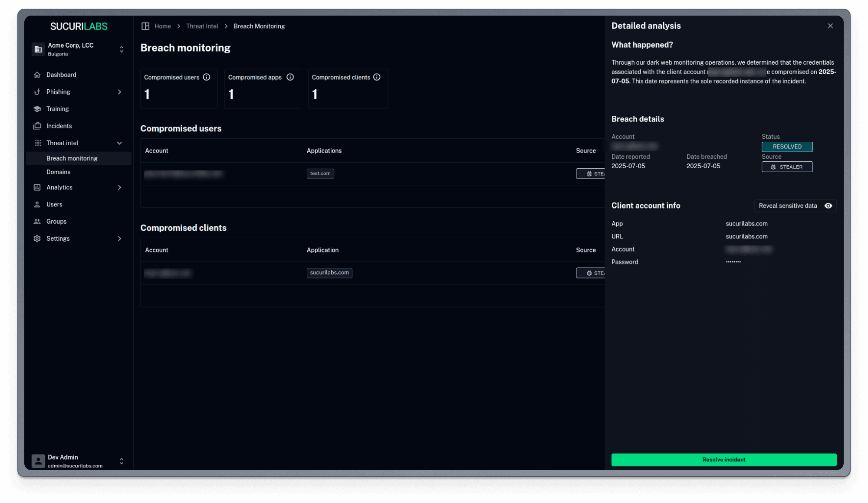Screen dimensions: 868x503
Task: Click the Breach Monitoring breadcrumb
Action: [x=259, y=26]
